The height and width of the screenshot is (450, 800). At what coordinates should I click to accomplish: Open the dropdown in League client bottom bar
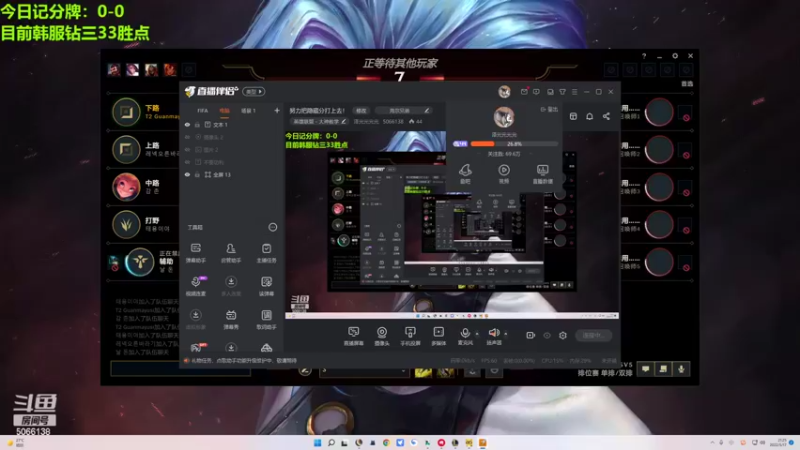[363, 371]
